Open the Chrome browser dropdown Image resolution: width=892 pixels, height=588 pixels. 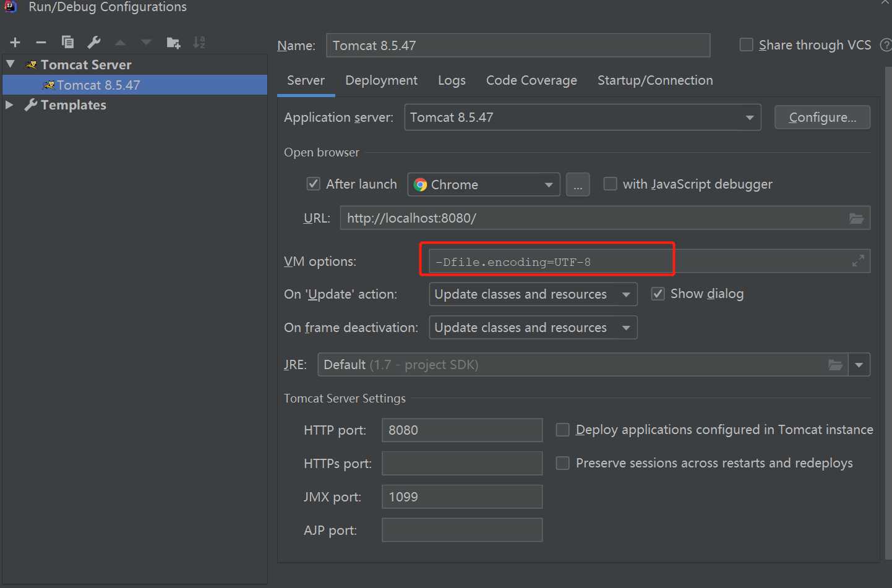pos(484,184)
